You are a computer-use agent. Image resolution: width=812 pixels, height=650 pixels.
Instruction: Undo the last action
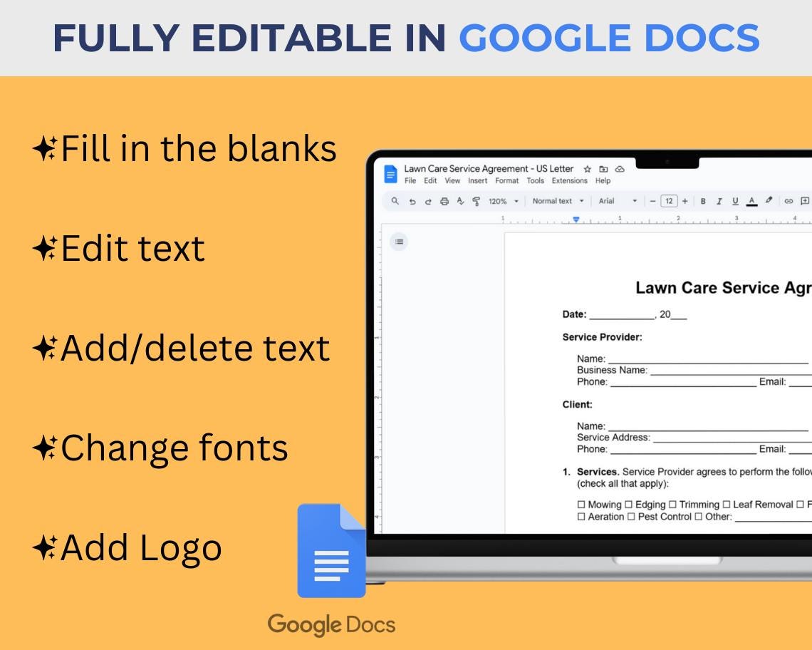point(412,201)
